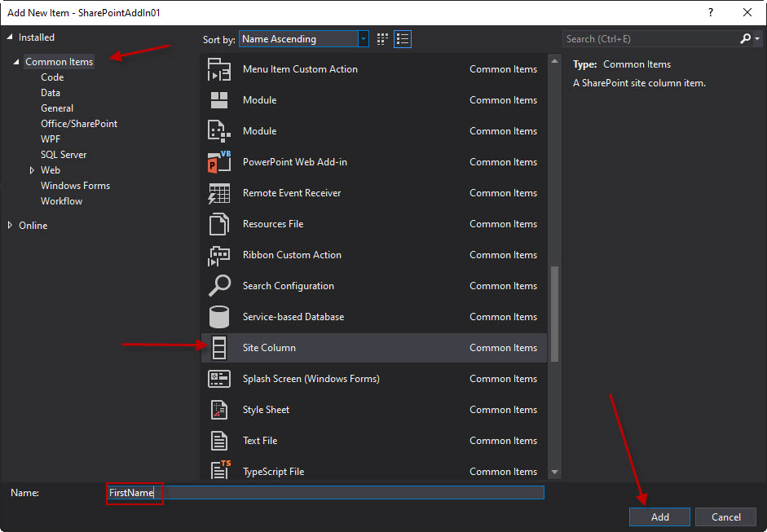The width and height of the screenshot is (767, 532).
Task: Select the Code category
Action: pos(52,77)
